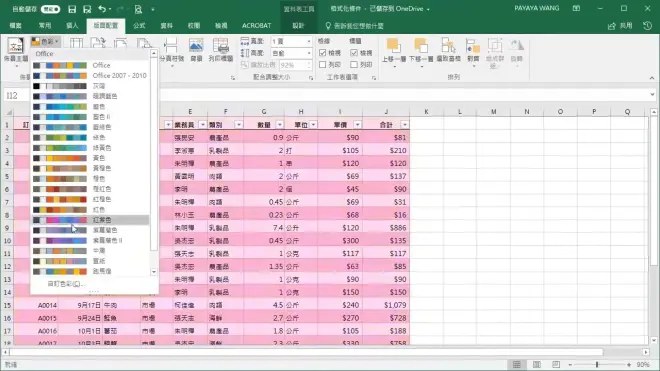Switch to Page Layout view

(x=536, y=365)
